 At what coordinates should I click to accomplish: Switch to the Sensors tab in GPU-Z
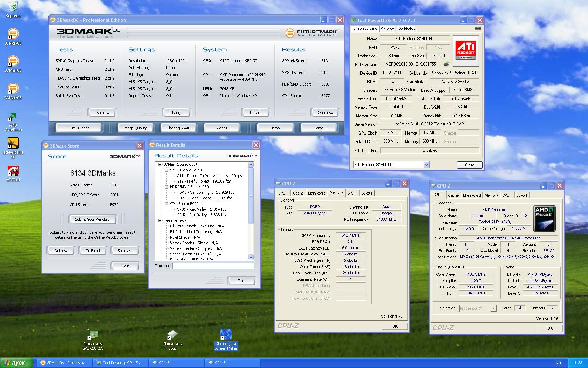pos(388,29)
